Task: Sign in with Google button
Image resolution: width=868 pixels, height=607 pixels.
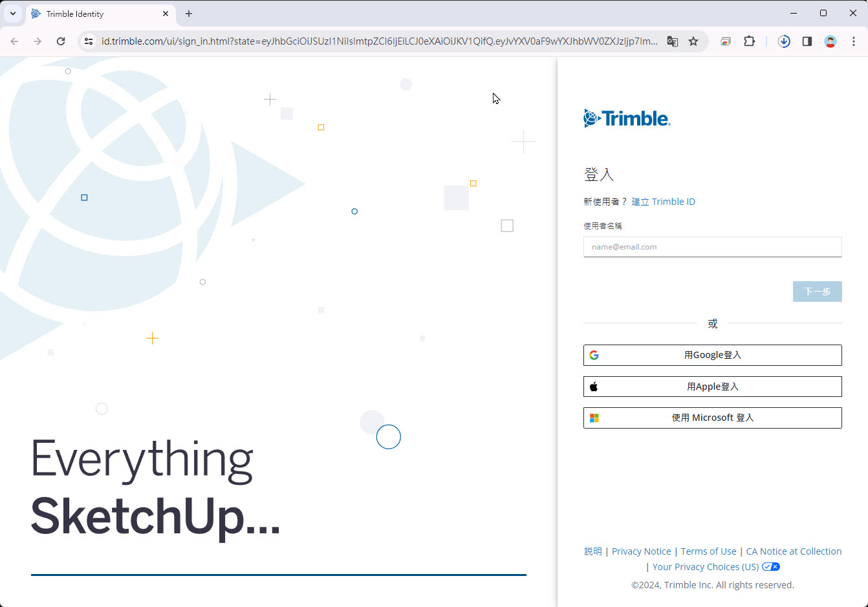Action: (712, 355)
